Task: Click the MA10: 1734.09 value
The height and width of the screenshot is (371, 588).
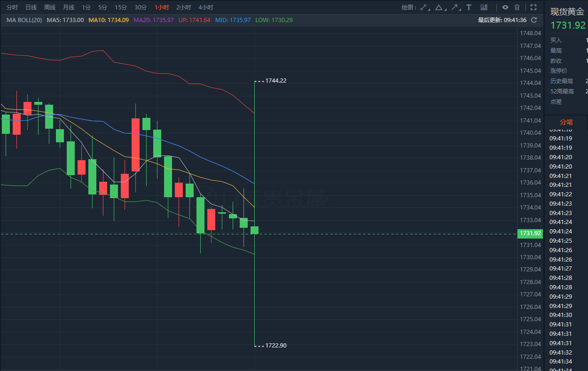Action: [108, 20]
